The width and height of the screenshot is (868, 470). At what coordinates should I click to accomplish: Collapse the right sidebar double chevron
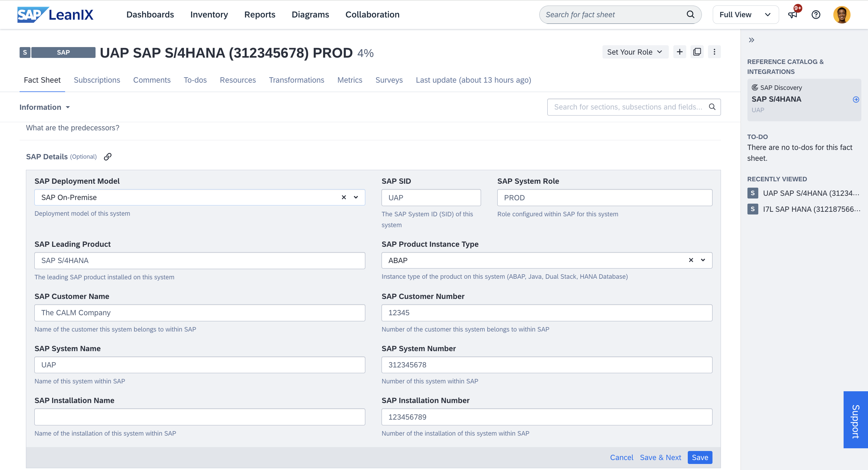pos(751,40)
